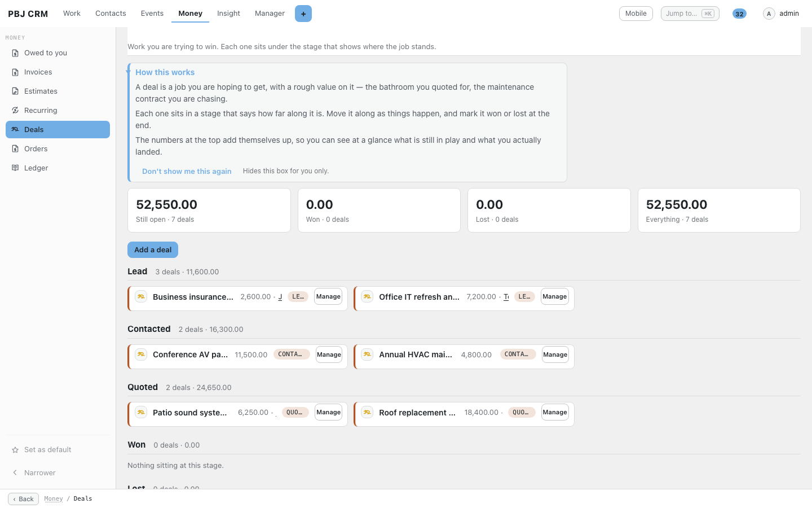Click the Roof replacement deal icon

(x=367, y=413)
